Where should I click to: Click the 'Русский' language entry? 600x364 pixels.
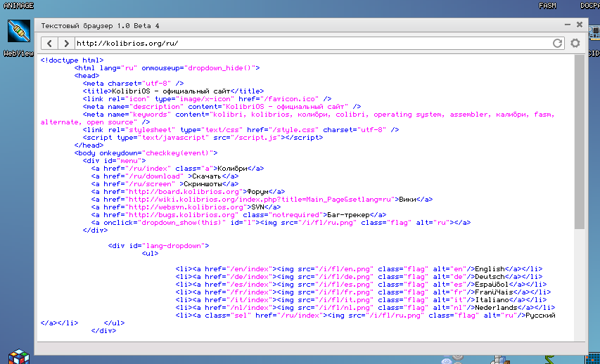(x=540, y=316)
